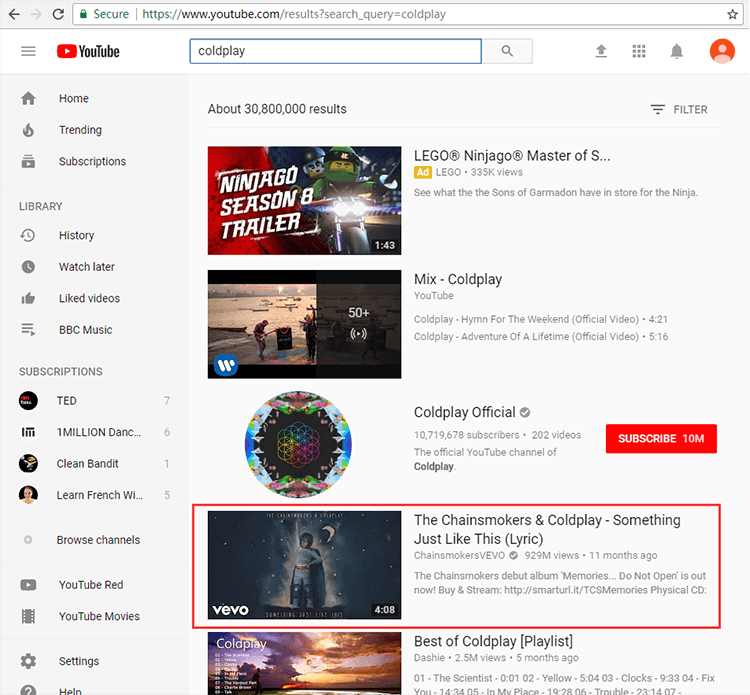Click the Trending flame icon
Viewport: 750px width, 695px height.
point(28,130)
